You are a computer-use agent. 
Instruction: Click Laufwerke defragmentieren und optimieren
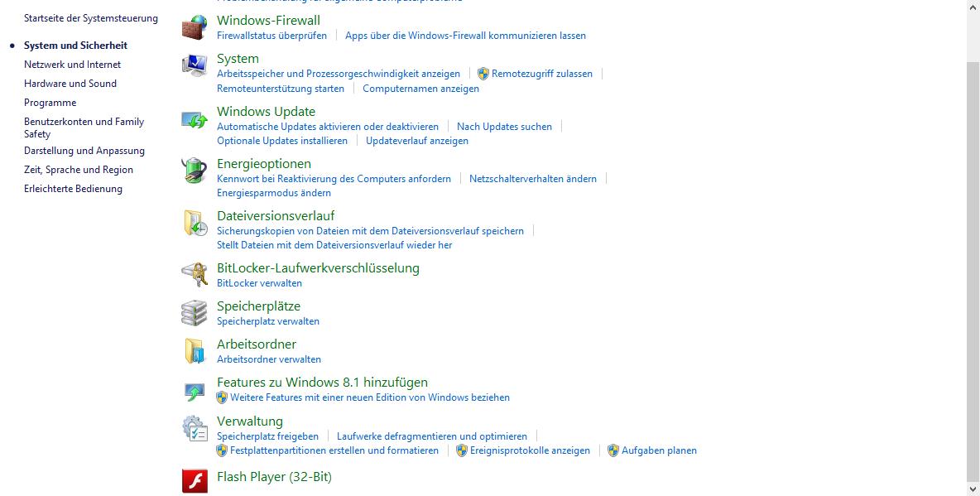432,436
